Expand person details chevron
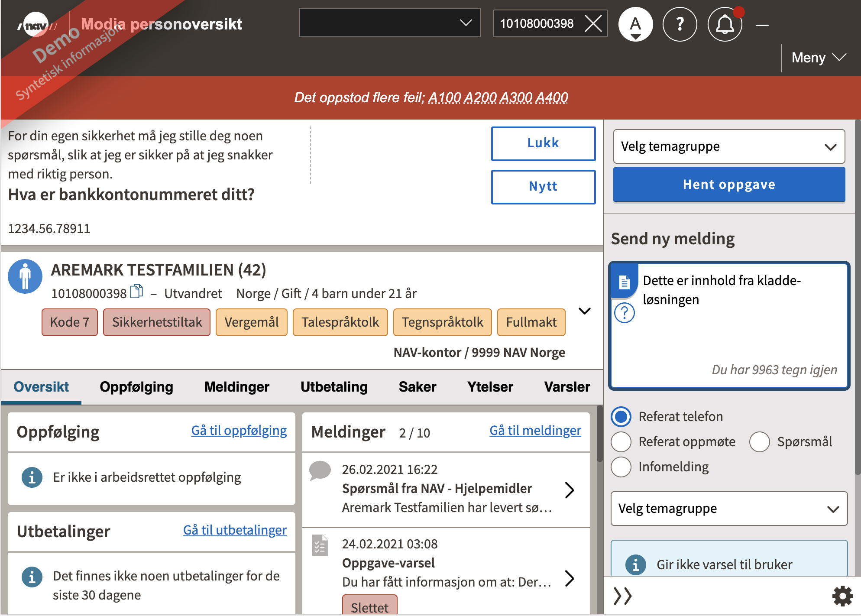 [585, 311]
